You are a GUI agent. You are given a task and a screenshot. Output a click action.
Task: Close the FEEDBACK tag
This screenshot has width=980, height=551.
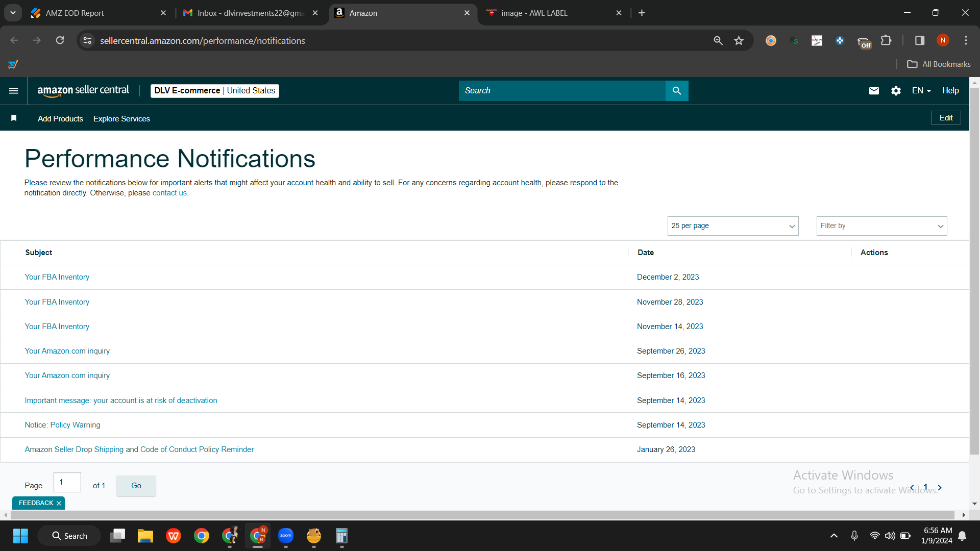pyautogui.click(x=59, y=503)
